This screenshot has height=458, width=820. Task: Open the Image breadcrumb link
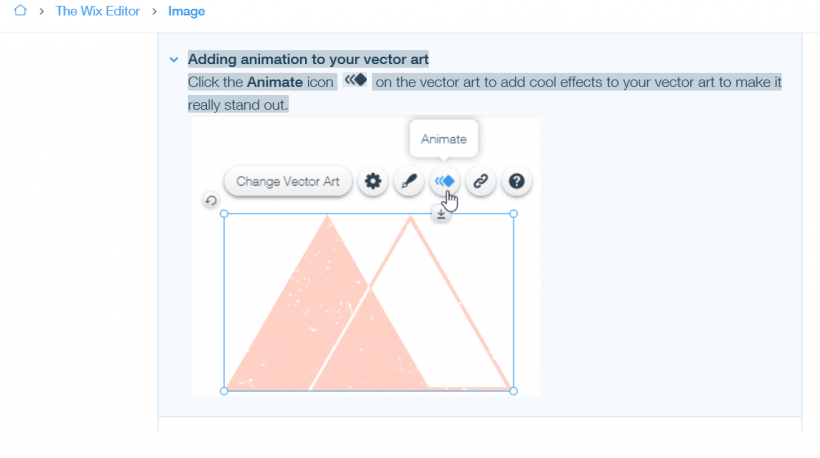click(186, 11)
